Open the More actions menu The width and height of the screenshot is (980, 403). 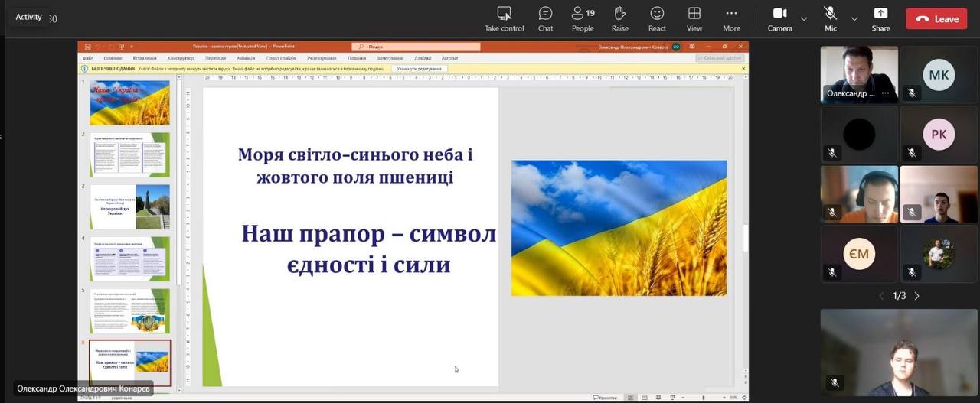(732, 19)
